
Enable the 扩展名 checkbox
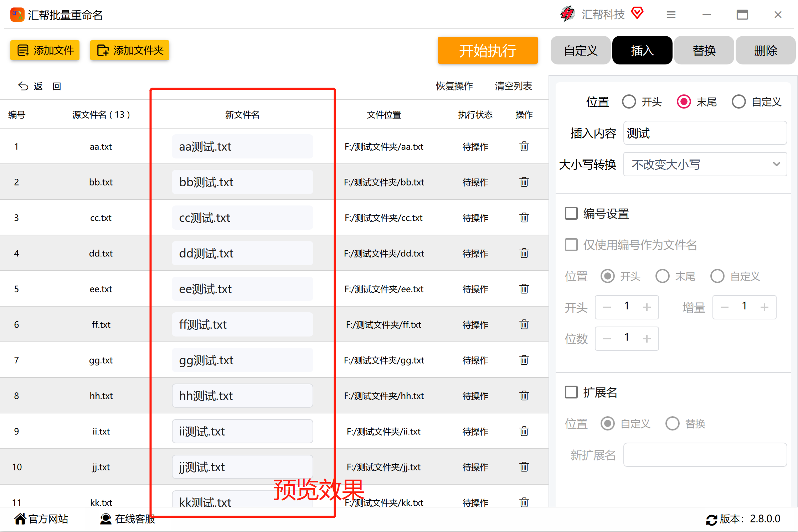571,392
